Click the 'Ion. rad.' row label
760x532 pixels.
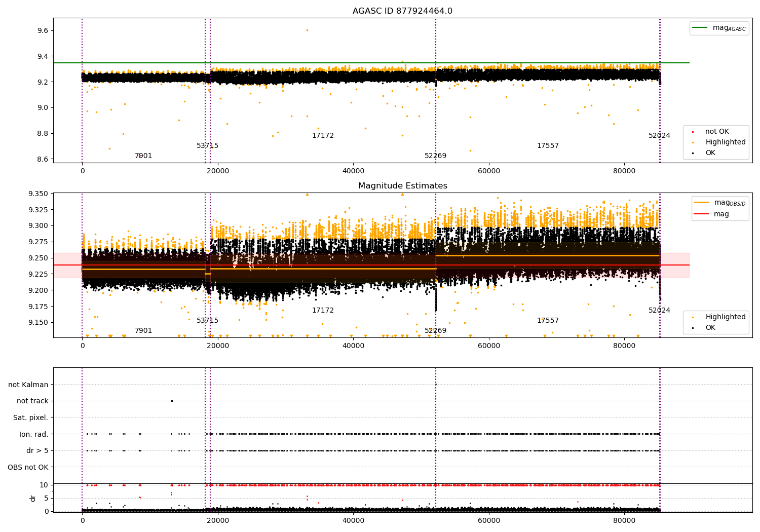(34, 434)
